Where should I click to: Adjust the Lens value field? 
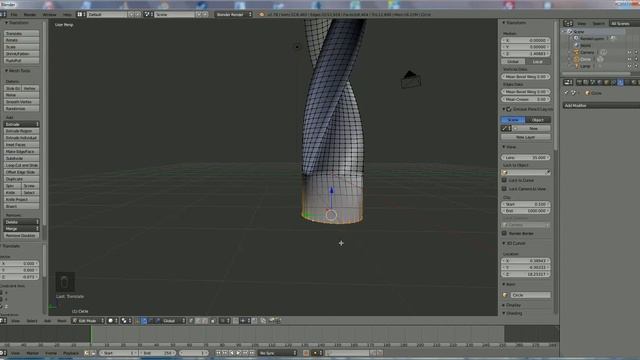(x=526, y=158)
